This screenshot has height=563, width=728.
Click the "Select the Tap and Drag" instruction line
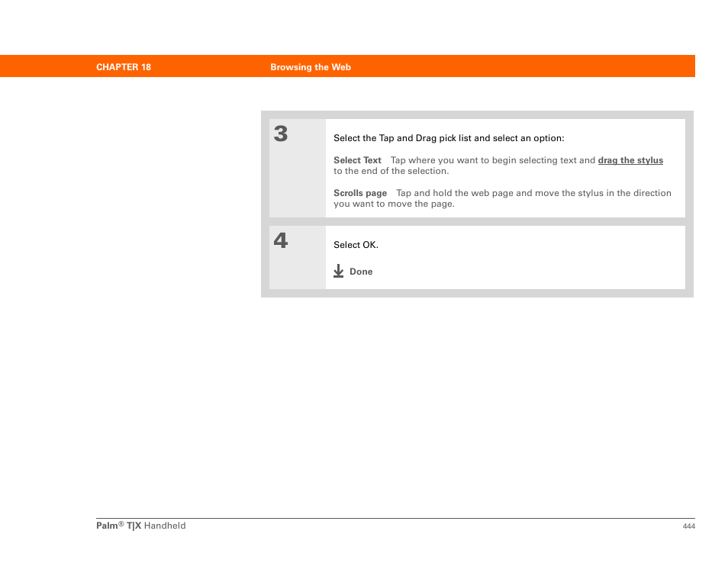[x=449, y=138]
